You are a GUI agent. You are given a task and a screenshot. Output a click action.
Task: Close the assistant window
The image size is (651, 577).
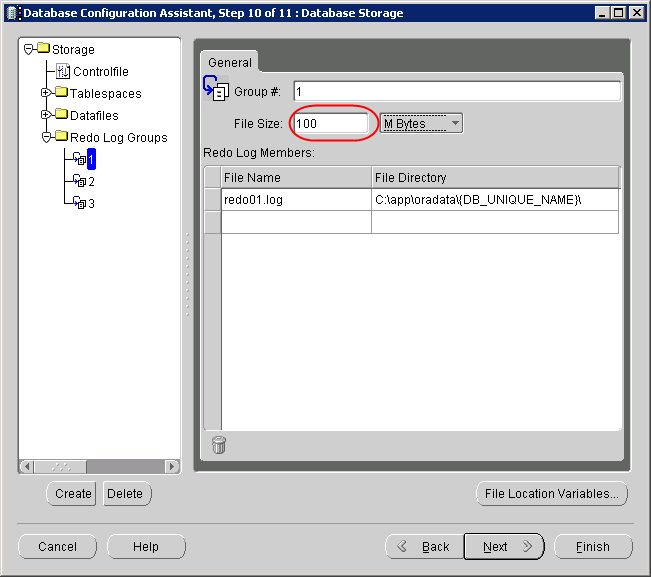(636, 13)
